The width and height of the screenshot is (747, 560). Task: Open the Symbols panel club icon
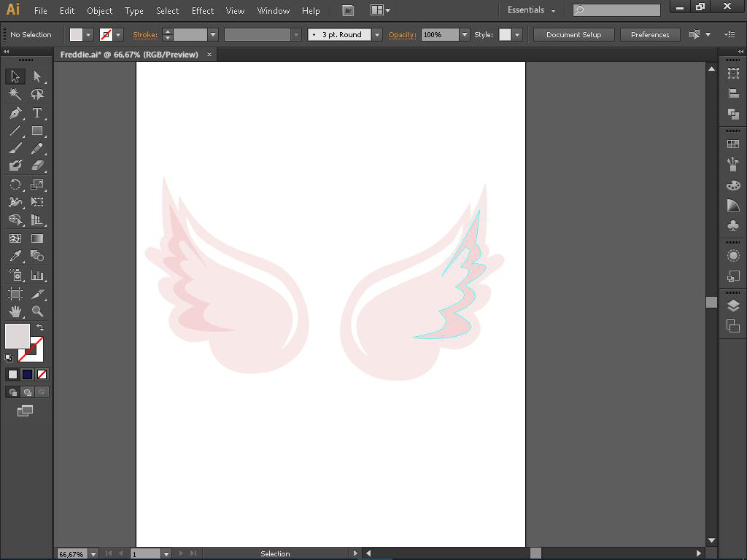click(733, 226)
